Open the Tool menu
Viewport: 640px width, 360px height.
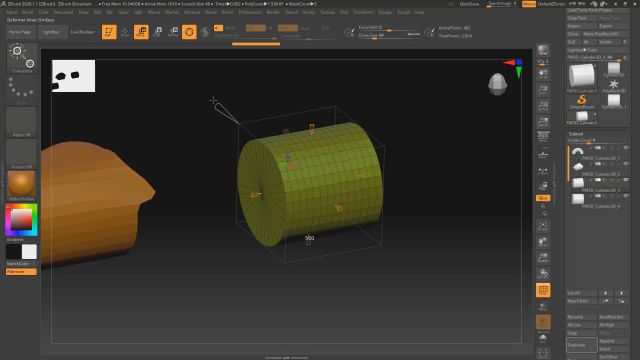(x=344, y=13)
